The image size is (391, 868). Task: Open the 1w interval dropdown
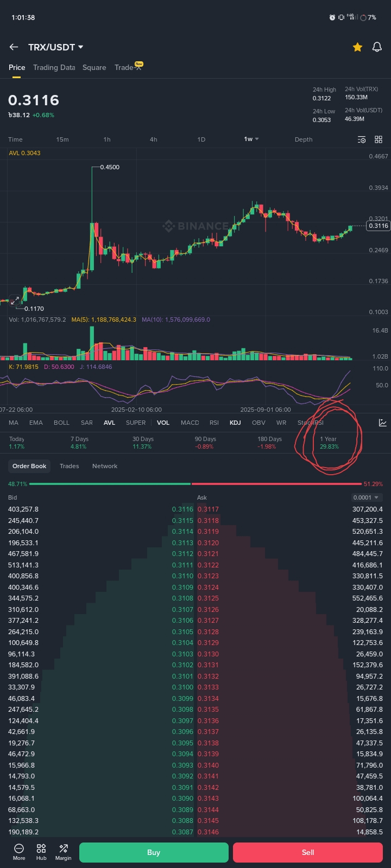tap(251, 139)
